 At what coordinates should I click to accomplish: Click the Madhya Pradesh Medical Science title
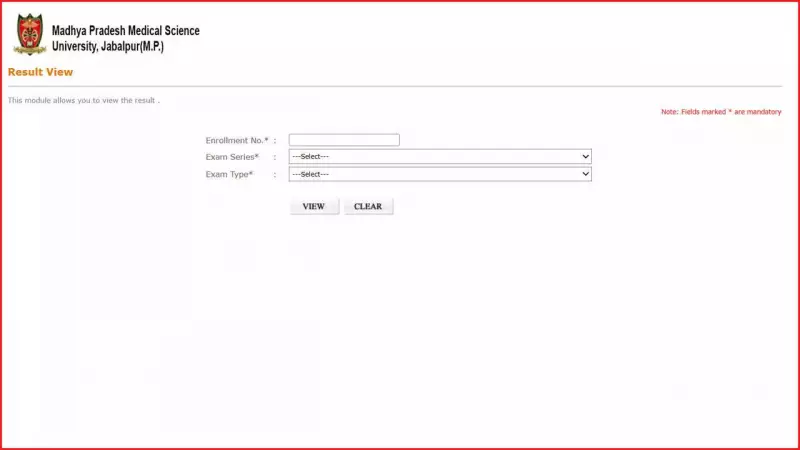(125, 31)
